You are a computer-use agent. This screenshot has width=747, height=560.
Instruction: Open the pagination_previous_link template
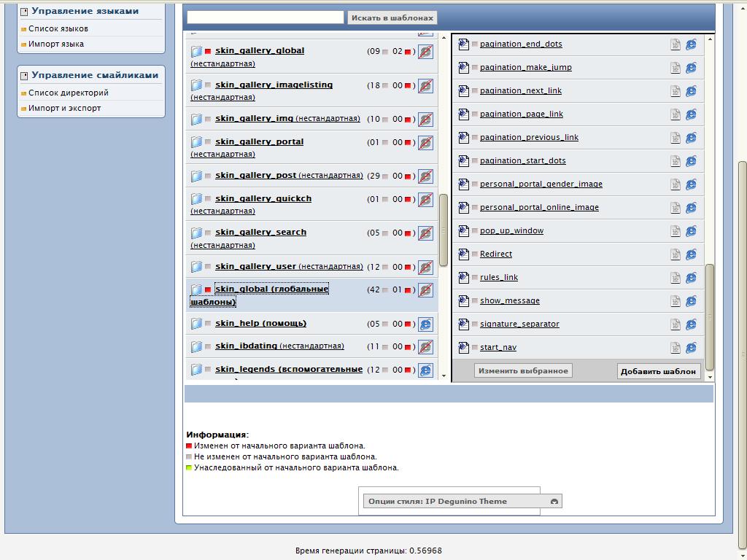[529, 137]
